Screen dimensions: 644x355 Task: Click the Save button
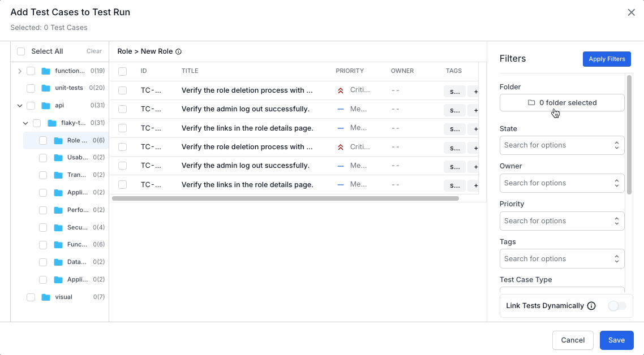[x=616, y=340]
